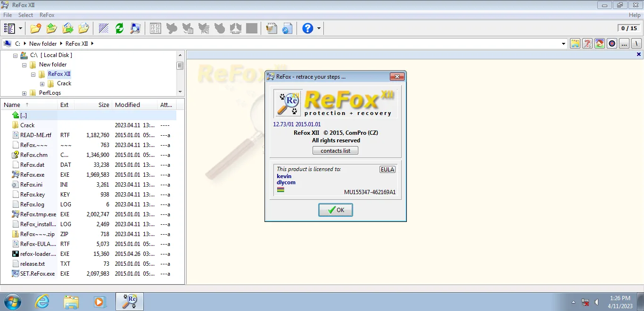Viewport: 644px width, 311px height.
Task: Expand the arrow after ReFox XII in path
Action: (92, 43)
